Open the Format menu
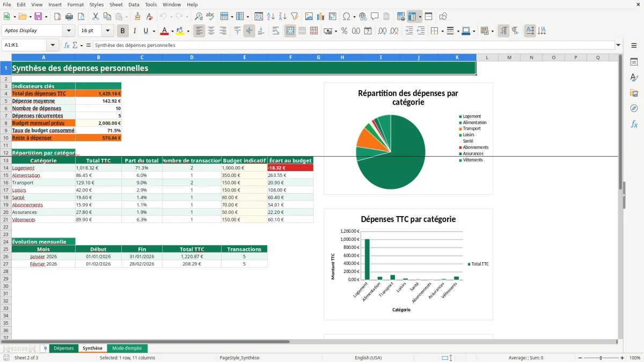This screenshot has height=362, width=644. [x=76, y=4]
